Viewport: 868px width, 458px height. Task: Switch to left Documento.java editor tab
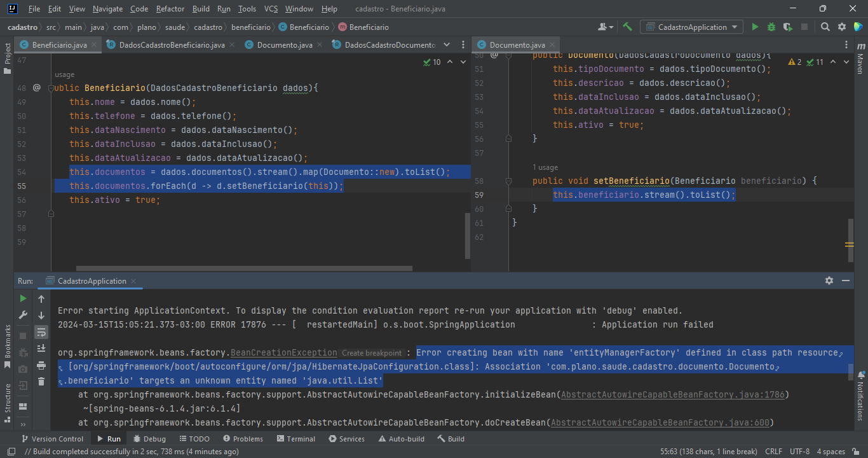285,45
